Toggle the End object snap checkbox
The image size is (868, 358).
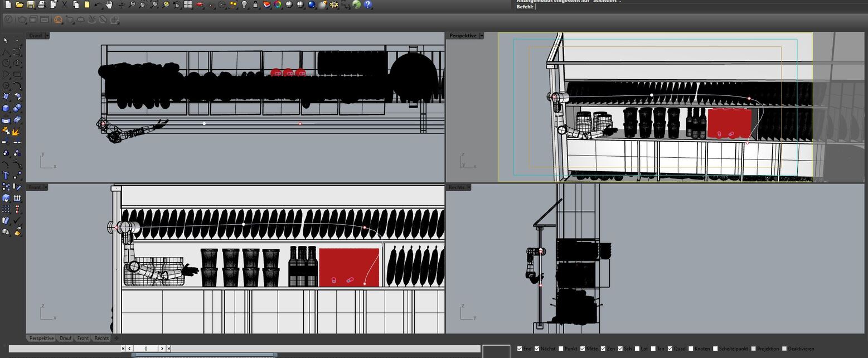tap(520, 349)
